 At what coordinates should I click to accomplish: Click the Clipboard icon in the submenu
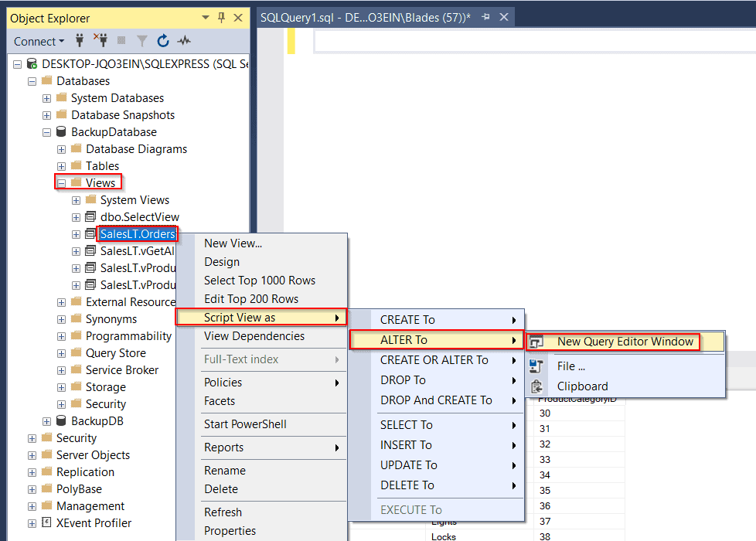click(x=538, y=386)
